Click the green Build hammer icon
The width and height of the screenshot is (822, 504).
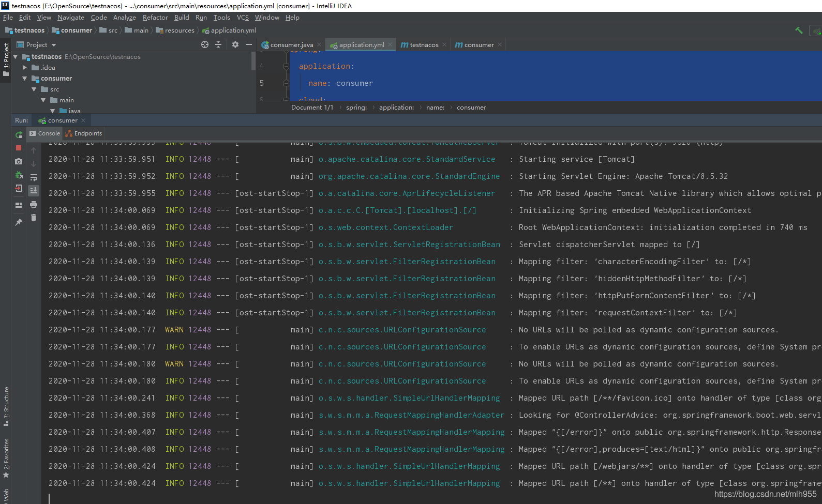(799, 30)
